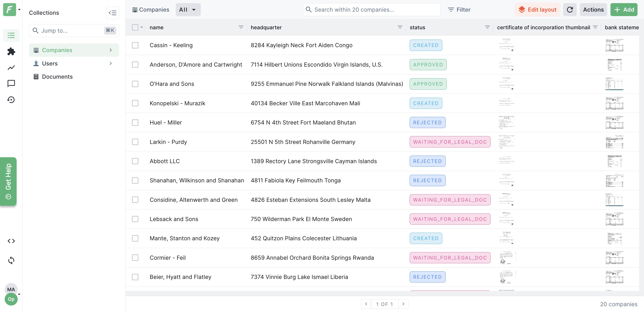Open the Documents collection
The width and height of the screenshot is (644, 312).
tap(57, 77)
